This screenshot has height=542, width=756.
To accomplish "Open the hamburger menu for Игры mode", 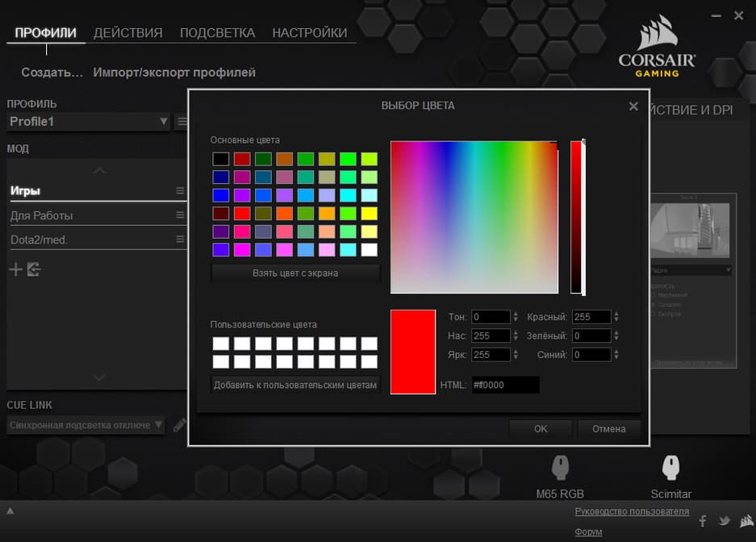I will pos(180,191).
